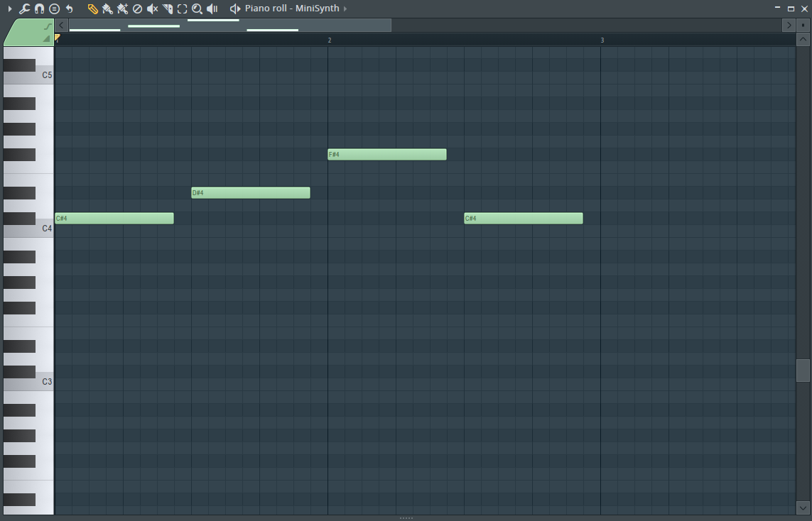Click the top-right options dot button
This screenshot has height=521, width=812.
803,26
